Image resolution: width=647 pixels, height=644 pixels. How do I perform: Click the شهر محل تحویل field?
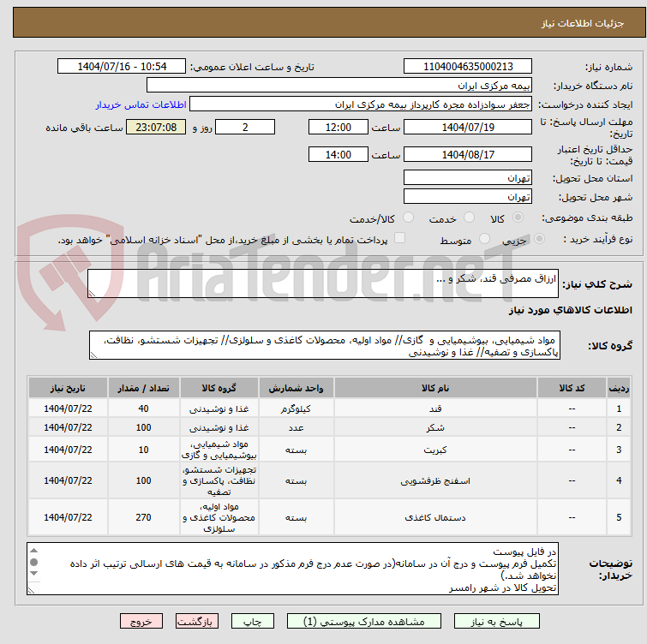pyautogui.click(x=468, y=196)
